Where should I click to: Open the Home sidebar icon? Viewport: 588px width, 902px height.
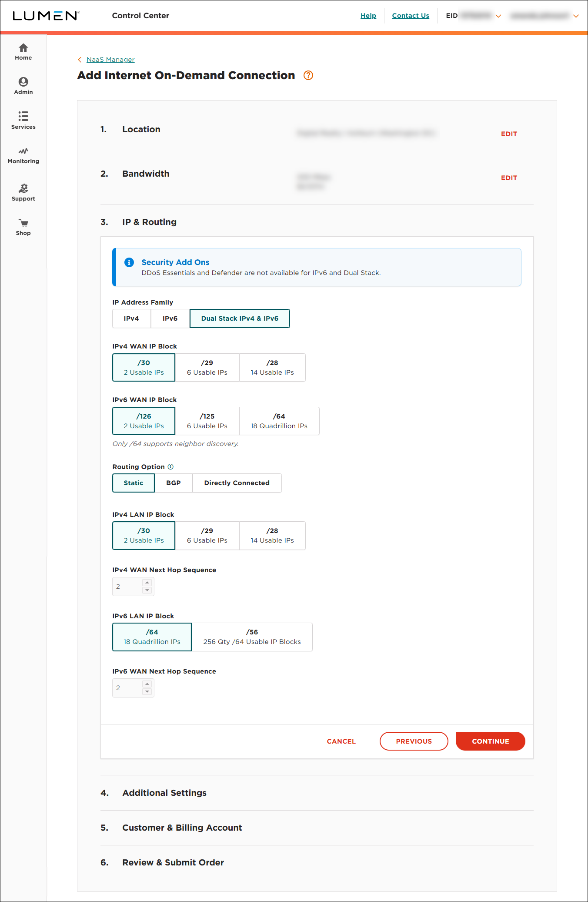23,52
